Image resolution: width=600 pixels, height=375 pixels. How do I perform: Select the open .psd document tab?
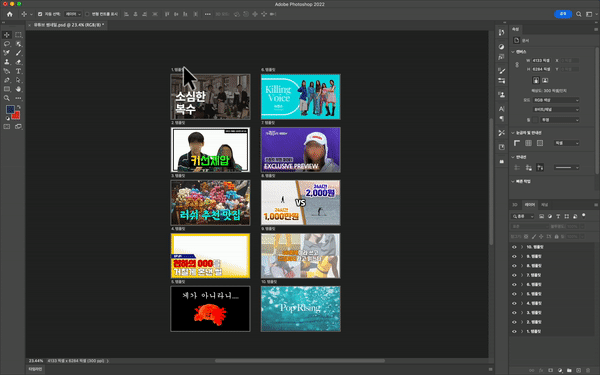[68, 25]
